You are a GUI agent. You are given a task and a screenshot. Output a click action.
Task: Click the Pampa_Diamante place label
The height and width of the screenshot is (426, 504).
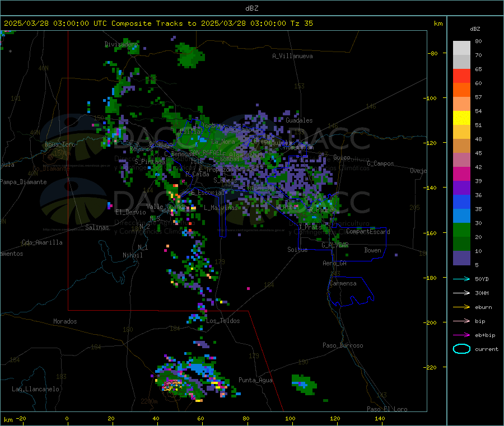(23, 182)
